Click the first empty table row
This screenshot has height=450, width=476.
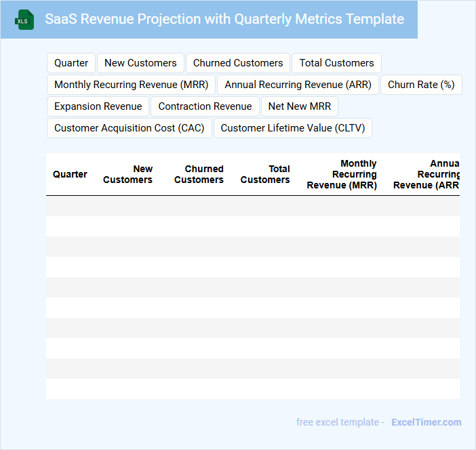click(252, 206)
